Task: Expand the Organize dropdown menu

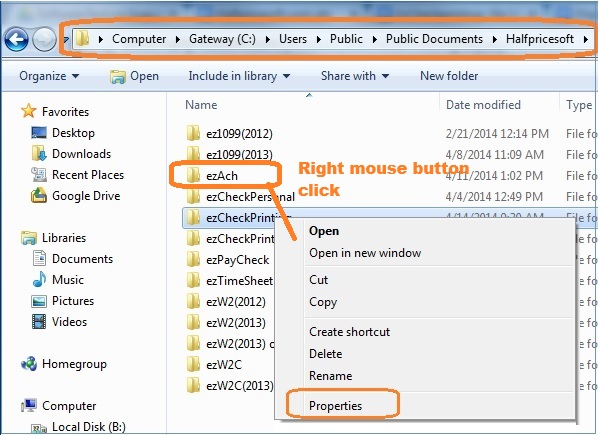Action: (49, 76)
